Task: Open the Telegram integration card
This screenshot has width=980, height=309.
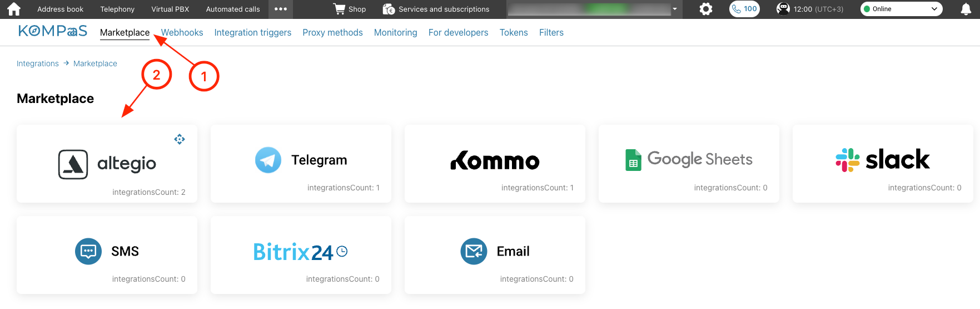Action: point(301,164)
